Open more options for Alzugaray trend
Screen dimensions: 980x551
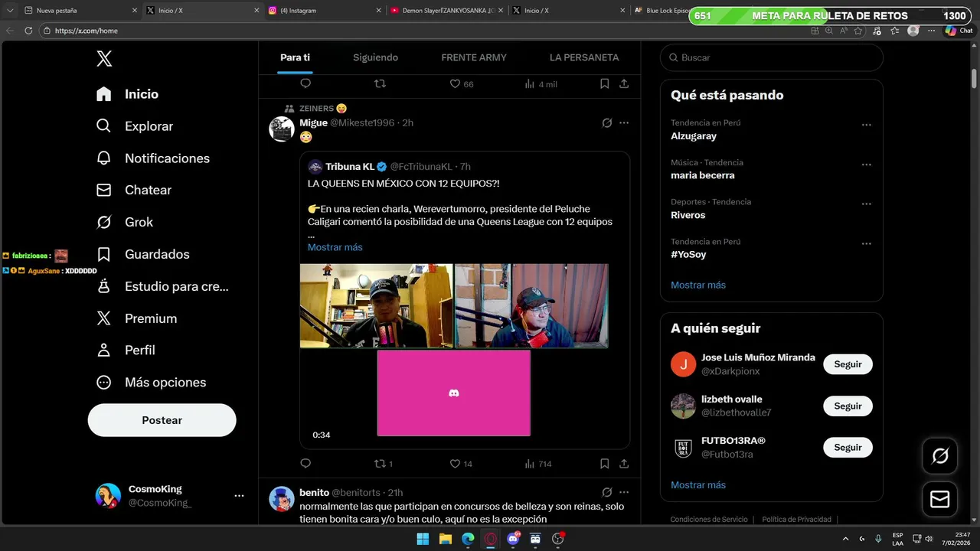866,125
